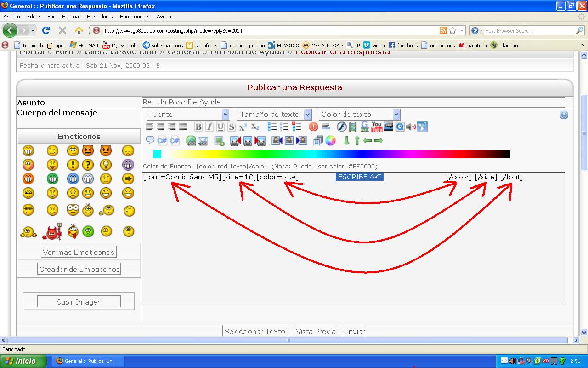This screenshot has height=368, width=588.
Task: Select the devil emoticon with trident
Action: [x=52, y=232]
